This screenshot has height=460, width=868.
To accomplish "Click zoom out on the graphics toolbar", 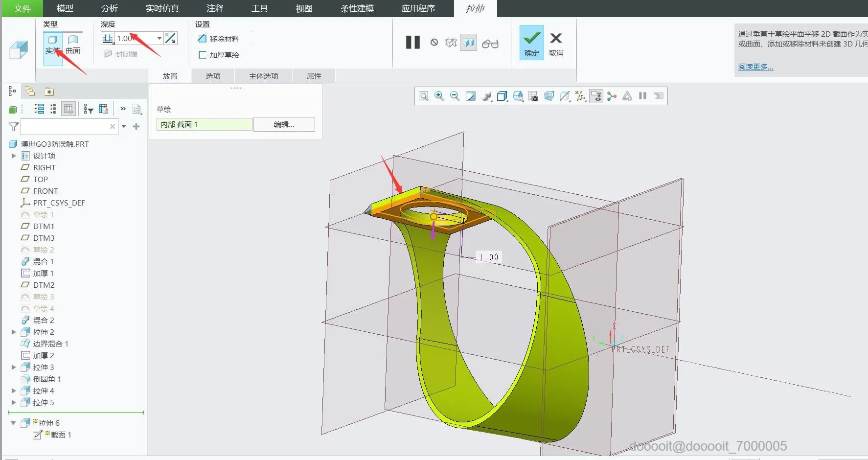I will 455,96.
